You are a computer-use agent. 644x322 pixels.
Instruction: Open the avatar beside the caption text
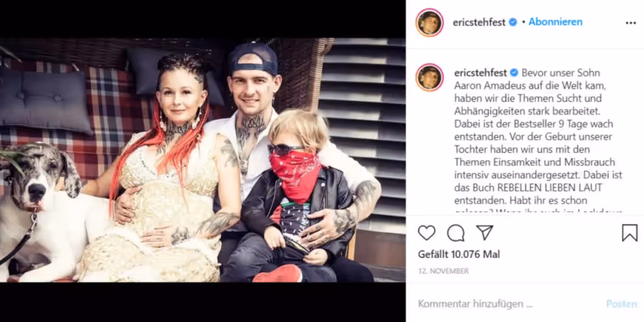[x=429, y=77]
